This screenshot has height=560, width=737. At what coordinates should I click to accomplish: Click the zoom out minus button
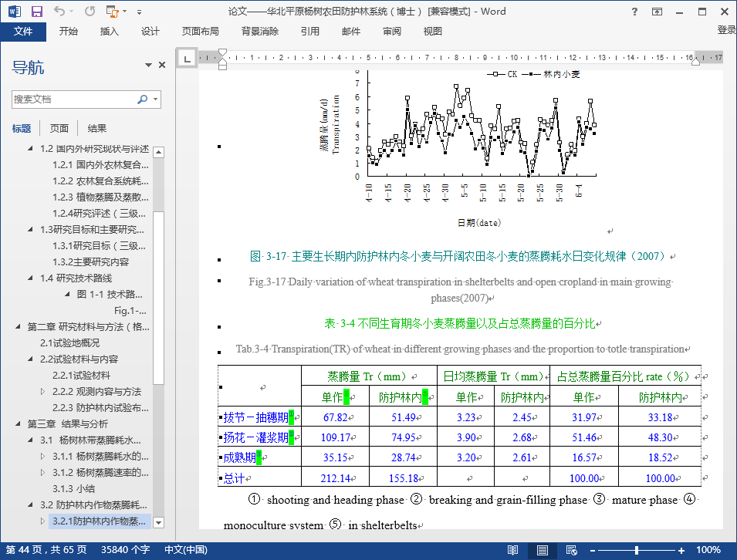coord(592,550)
